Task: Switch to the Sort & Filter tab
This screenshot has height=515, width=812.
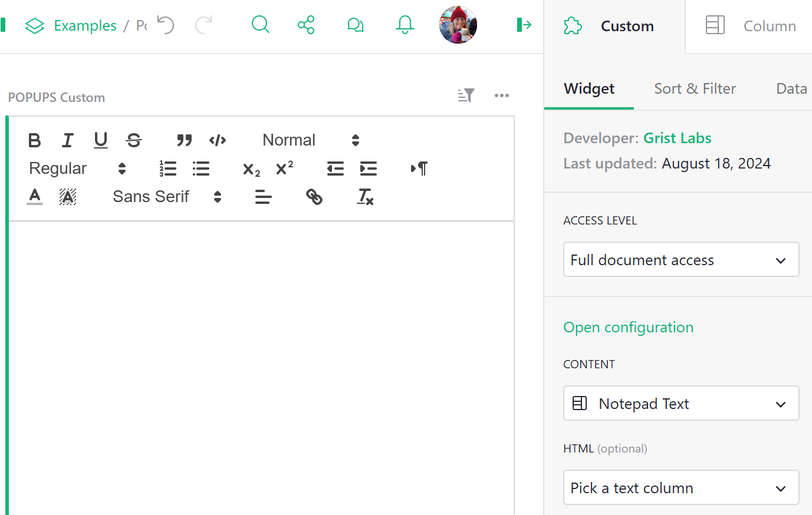Action: pos(695,89)
